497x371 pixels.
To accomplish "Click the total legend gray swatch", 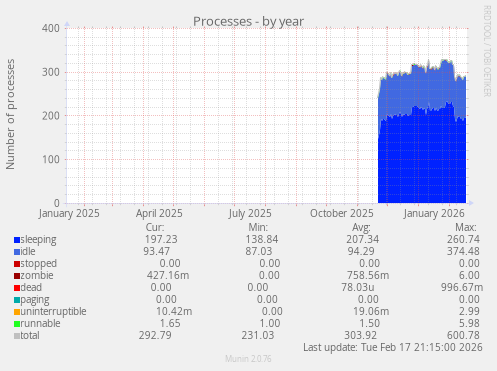I will (17, 336).
